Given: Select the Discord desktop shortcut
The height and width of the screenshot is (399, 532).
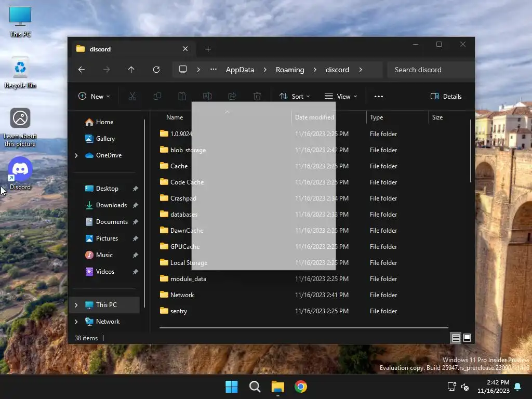Looking at the screenshot, I should pos(20,174).
